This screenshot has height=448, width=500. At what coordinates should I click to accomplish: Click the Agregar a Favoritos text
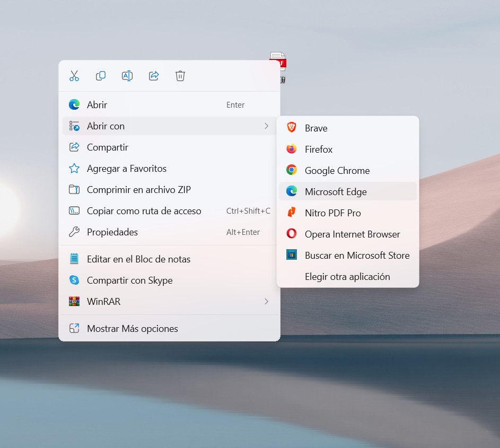click(x=127, y=169)
